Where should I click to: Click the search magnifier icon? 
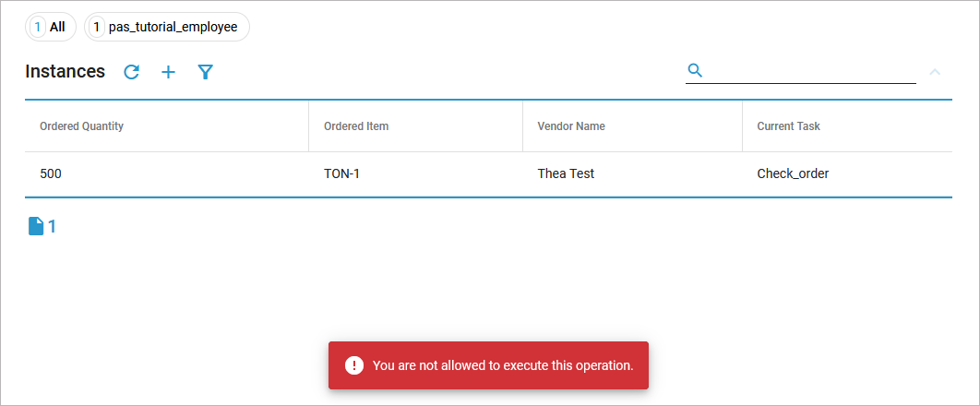pos(696,70)
